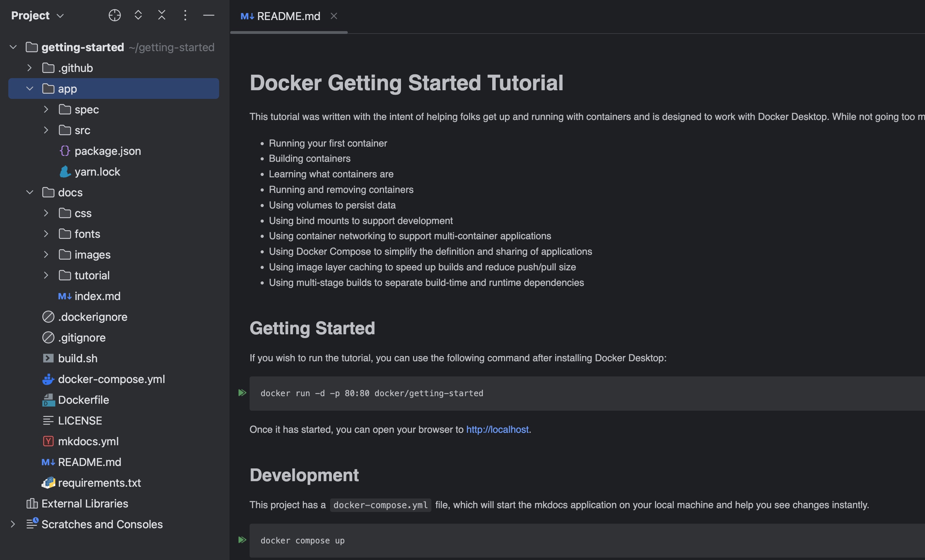This screenshot has width=925, height=560.
Task: Hide the Project tool window with minimize dash
Action: (209, 16)
